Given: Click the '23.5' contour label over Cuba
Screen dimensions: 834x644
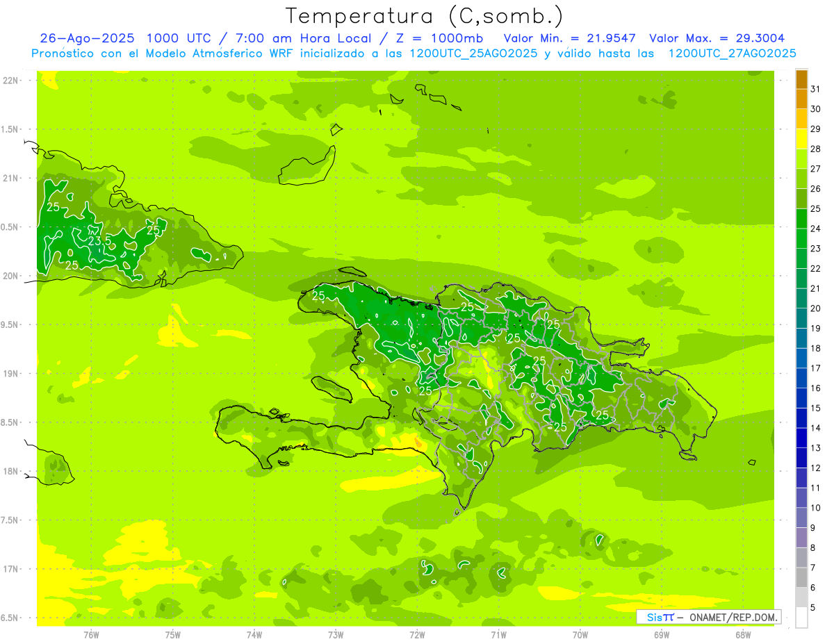Looking at the screenshot, I should (x=99, y=241).
